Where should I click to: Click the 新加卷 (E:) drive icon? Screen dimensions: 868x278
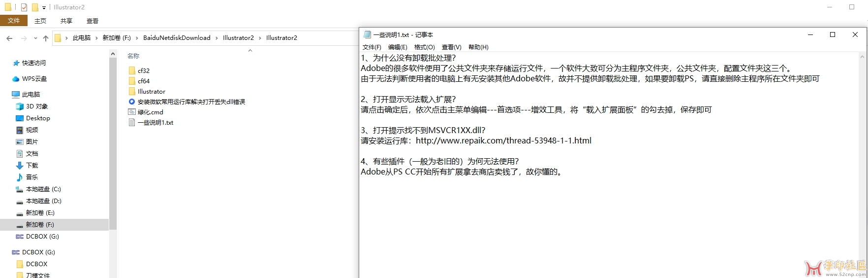20,213
